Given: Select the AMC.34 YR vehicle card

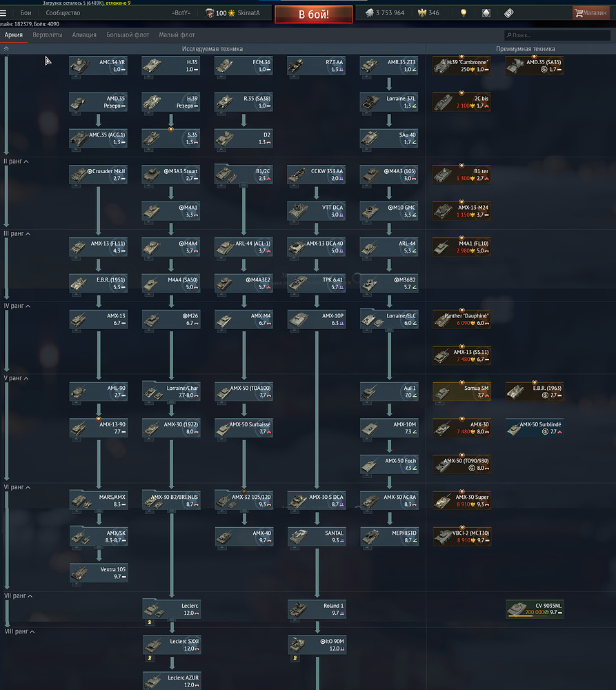Looking at the screenshot, I should point(98,66).
